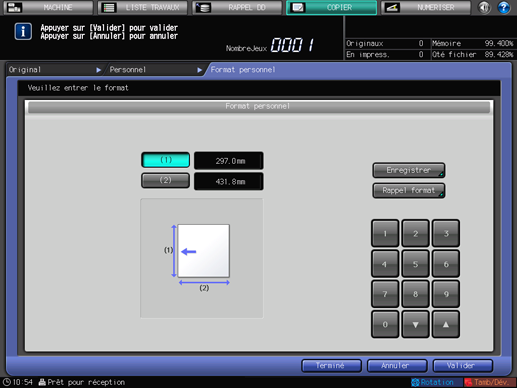Click the 297.0mm value field
Screen dimensions: 517x388
pyautogui.click(x=229, y=161)
